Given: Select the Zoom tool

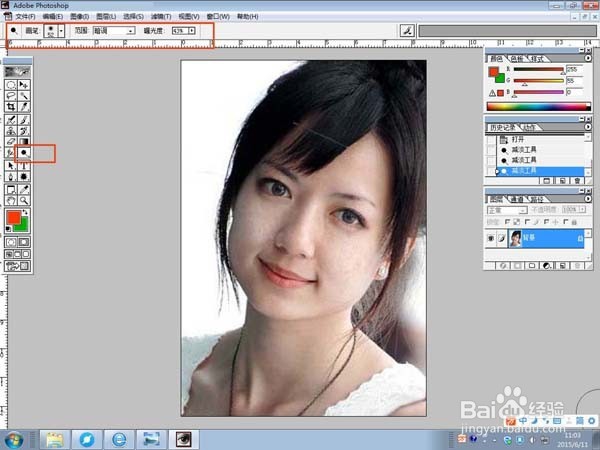Looking at the screenshot, I should coord(24,200).
